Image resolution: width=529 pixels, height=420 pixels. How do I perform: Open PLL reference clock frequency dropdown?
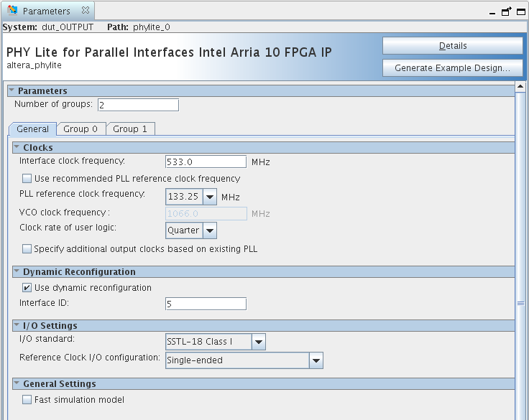210,197
